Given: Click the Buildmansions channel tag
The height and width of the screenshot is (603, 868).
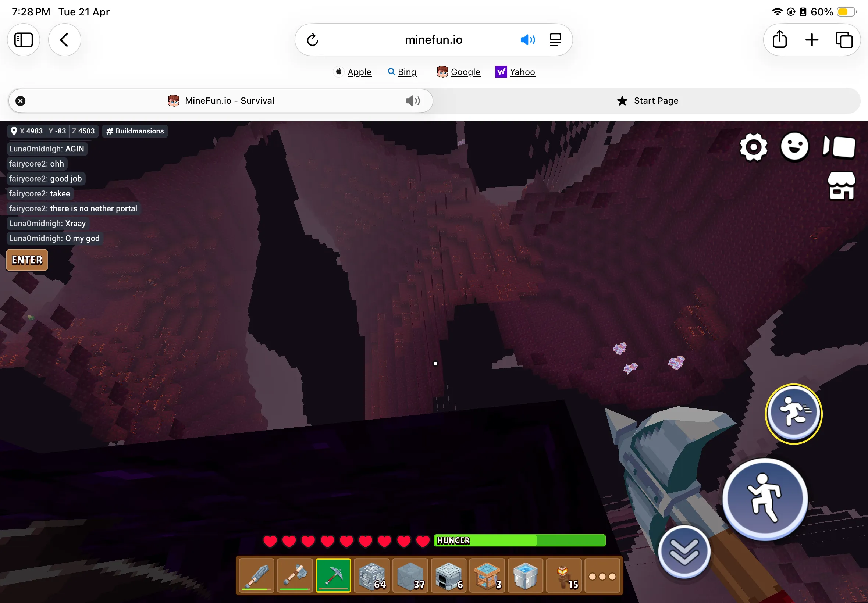Looking at the screenshot, I should pos(135,131).
